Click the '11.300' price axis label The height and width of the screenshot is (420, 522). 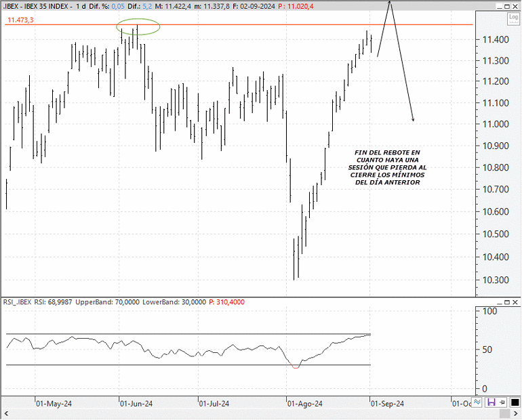pyautogui.click(x=496, y=61)
